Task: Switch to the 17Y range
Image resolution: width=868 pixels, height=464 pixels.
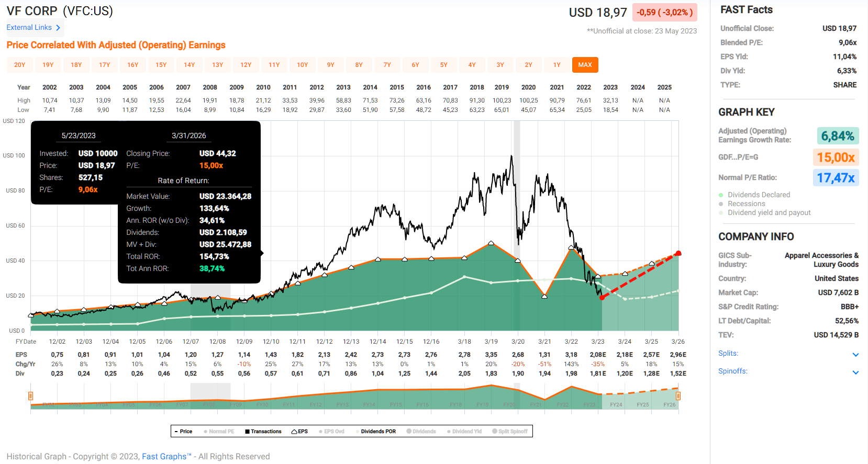Action: 105,65
